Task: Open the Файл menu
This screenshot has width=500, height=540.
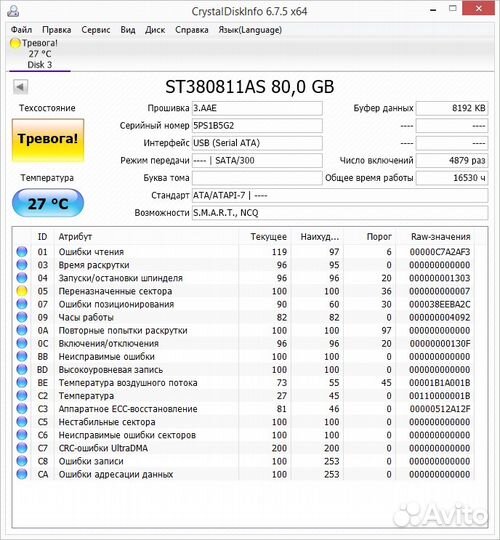Action: 21,30
